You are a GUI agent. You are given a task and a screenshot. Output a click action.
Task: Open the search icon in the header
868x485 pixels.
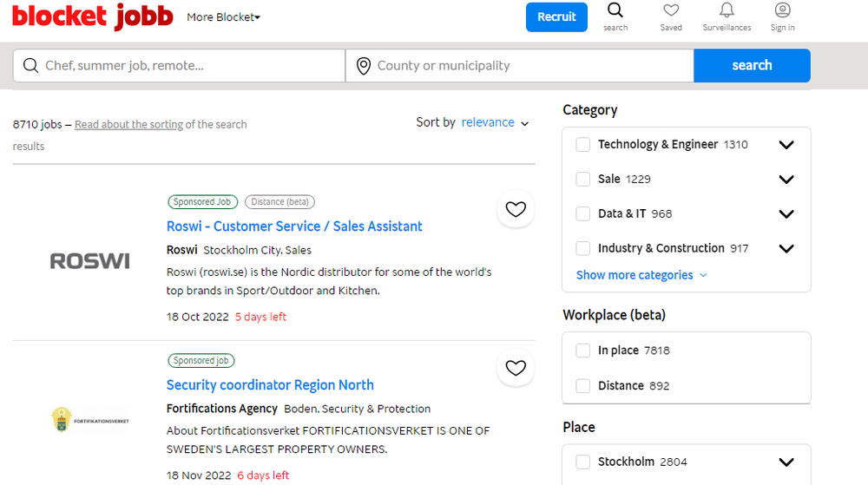[x=615, y=10]
